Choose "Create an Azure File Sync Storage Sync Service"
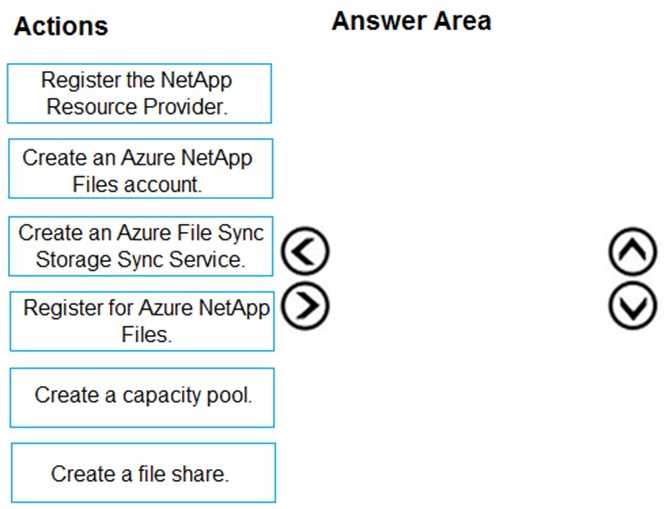This screenshot has width=666, height=509. coord(141,246)
